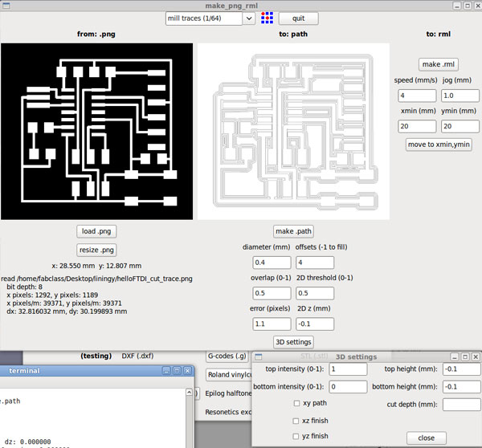Click the load .png button
This screenshot has width=482, height=448.
96,231
